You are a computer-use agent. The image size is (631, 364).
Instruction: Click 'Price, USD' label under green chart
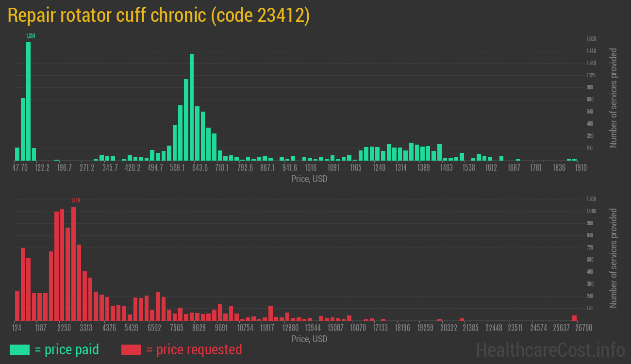pyautogui.click(x=309, y=179)
